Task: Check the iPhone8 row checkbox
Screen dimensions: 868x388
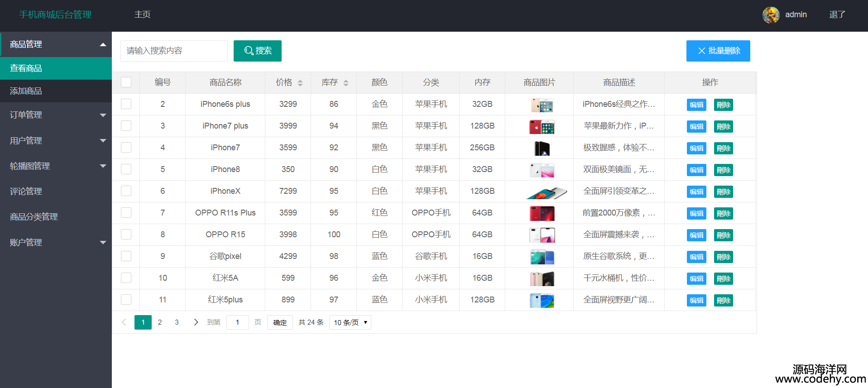Action: click(x=126, y=169)
